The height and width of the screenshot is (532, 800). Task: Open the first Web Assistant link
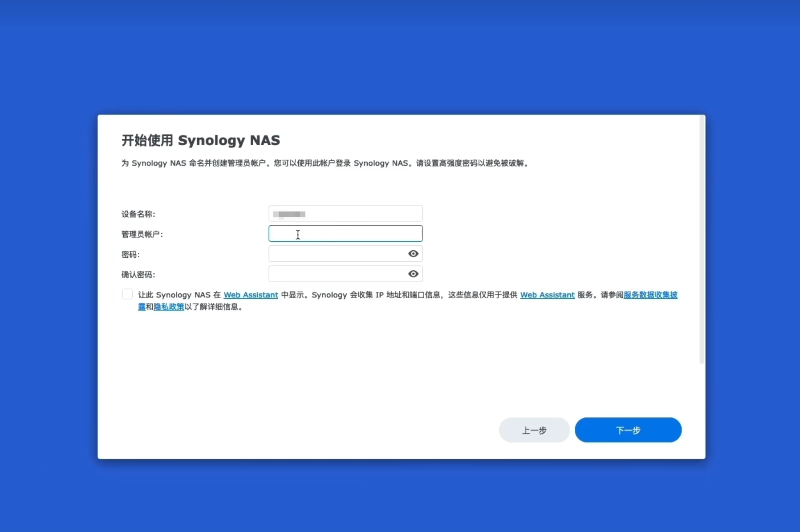251,295
